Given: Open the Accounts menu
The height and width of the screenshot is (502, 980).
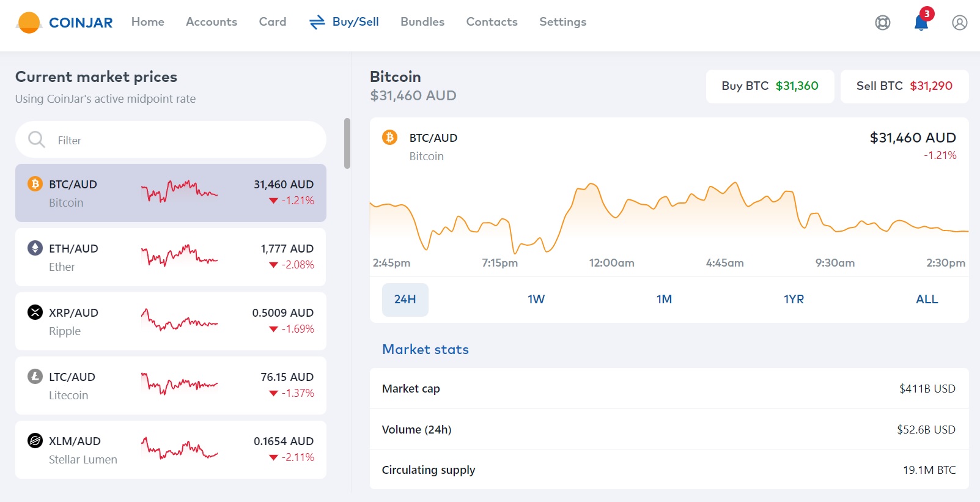Looking at the screenshot, I should point(212,22).
